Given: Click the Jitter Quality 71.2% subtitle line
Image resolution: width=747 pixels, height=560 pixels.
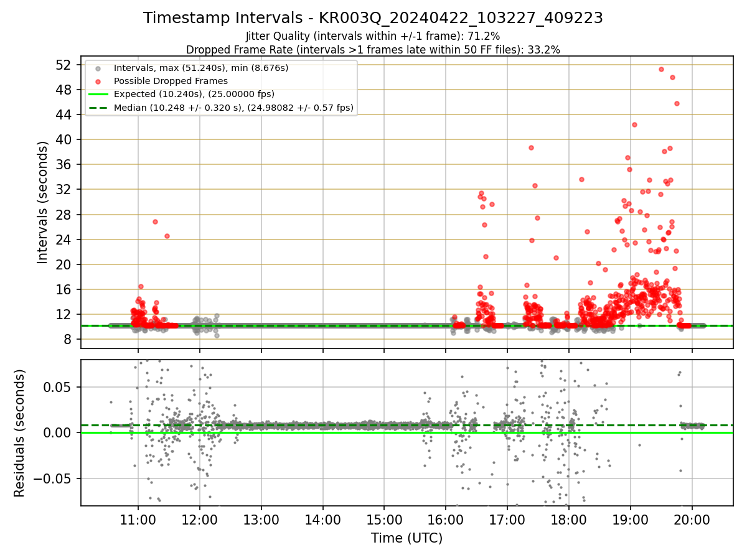Looking at the screenshot, I should (x=373, y=36).
